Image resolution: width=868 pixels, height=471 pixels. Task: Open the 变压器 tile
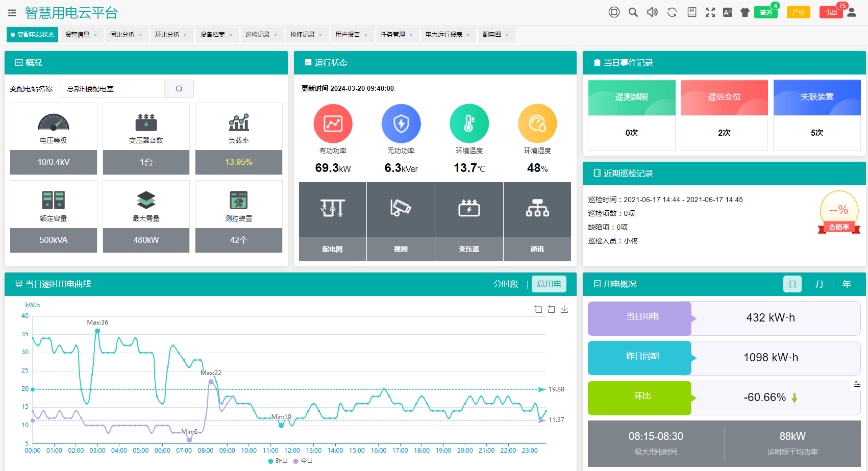pos(469,222)
